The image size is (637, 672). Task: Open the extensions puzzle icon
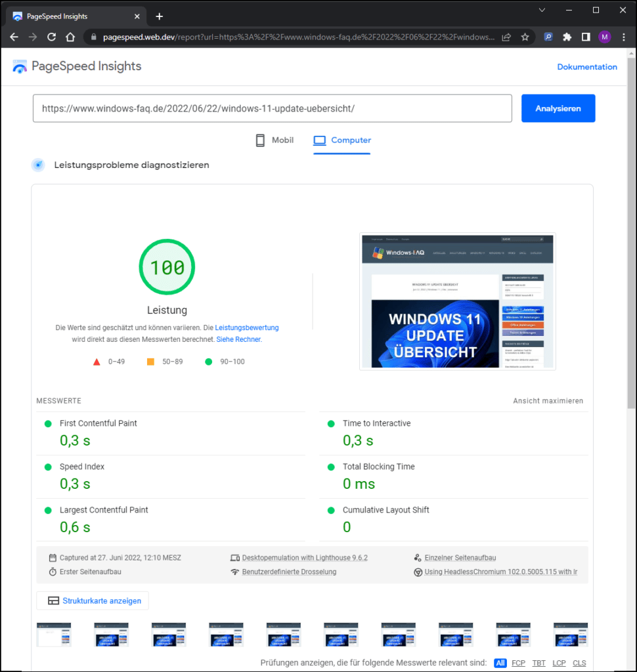tap(567, 37)
